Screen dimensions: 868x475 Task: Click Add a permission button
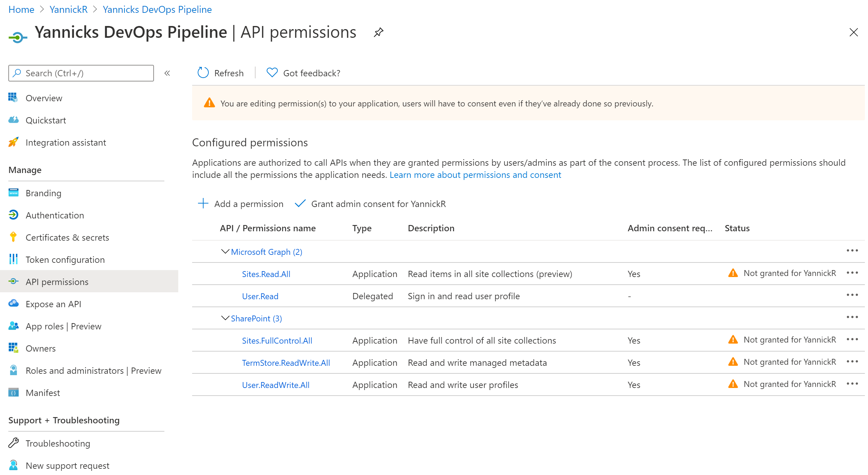pyautogui.click(x=241, y=204)
